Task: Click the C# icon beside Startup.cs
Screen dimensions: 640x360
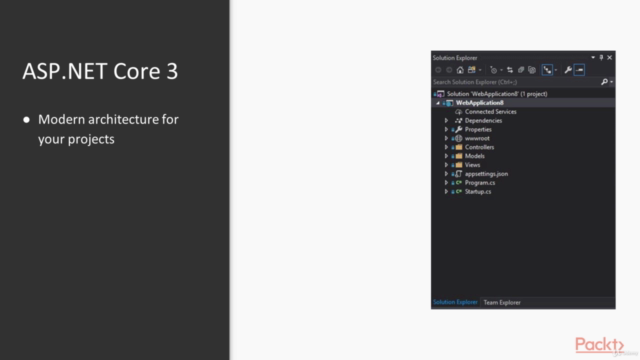Action: click(x=459, y=191)
